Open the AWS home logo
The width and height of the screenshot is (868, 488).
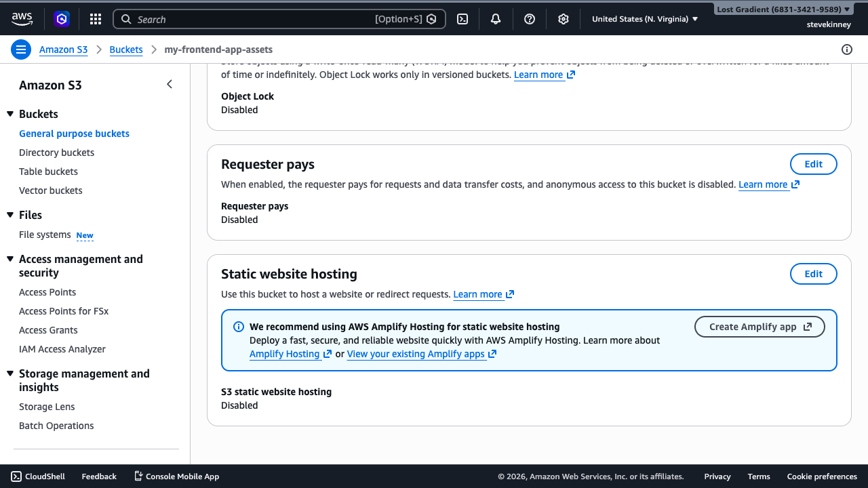coord(22,19)
